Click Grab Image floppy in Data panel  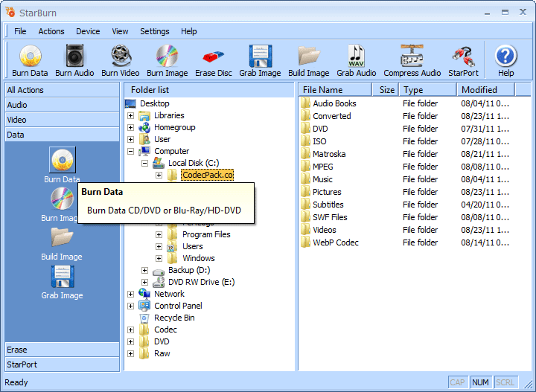63,276
